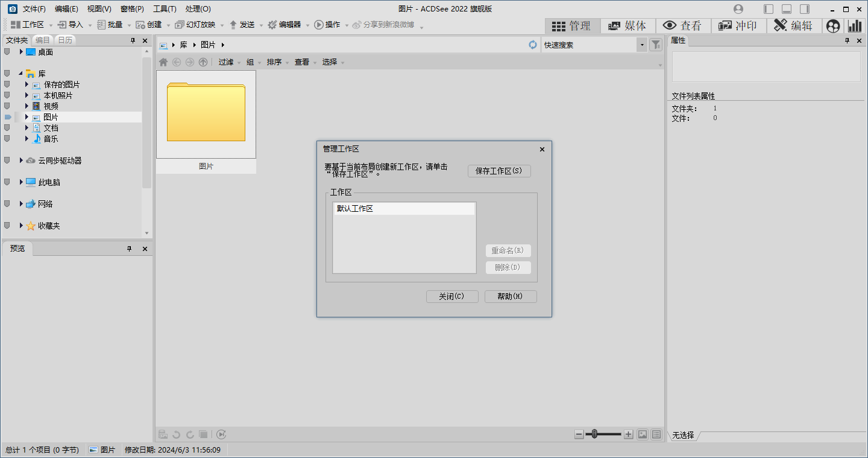Close the 预览 pane
868x458 pixels.
point(145,249)
